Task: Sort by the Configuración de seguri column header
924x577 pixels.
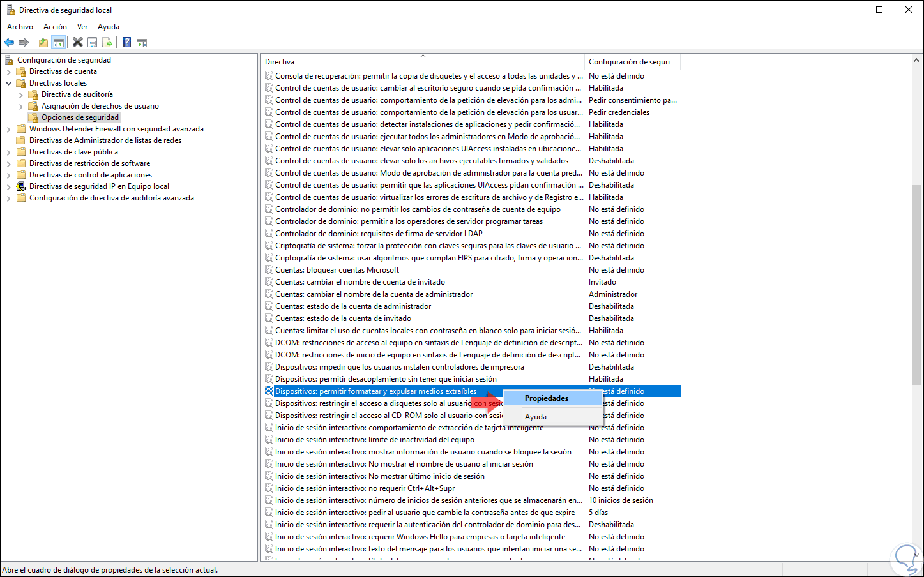Action: (x=632, y=62)
